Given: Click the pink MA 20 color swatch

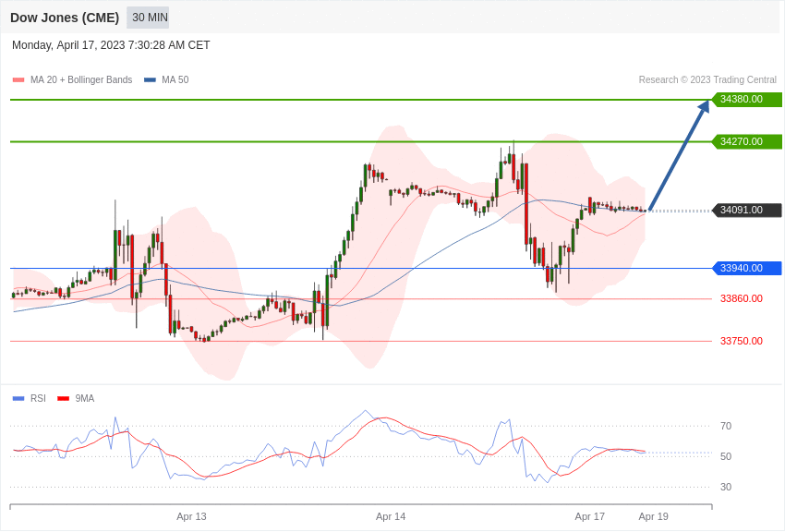Looking at the screenshot, I should pos(18,80).
